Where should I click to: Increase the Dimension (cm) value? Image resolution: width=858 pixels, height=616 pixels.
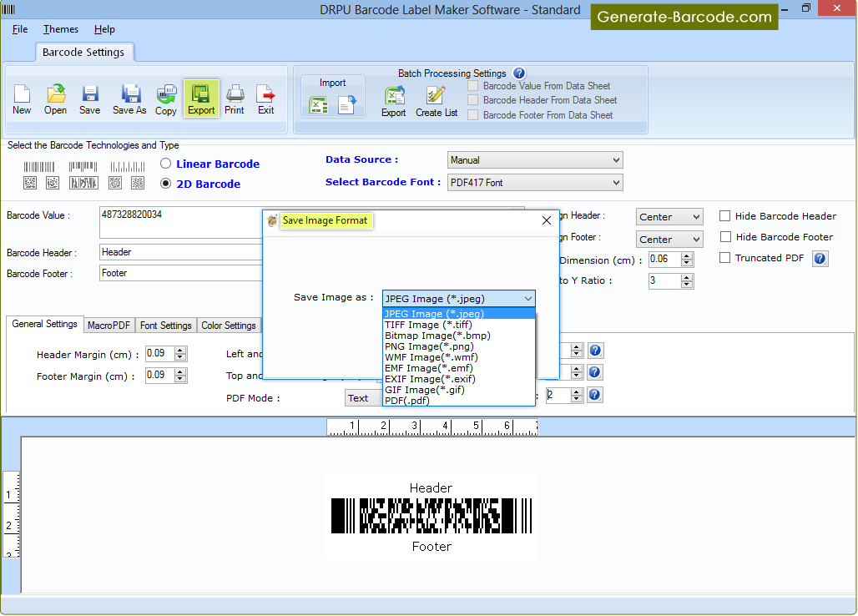tap(687, 255)
